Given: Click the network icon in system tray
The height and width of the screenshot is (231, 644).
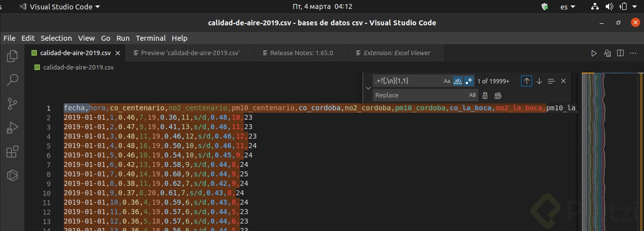Looking at the screenshot, I should point(595,6).
